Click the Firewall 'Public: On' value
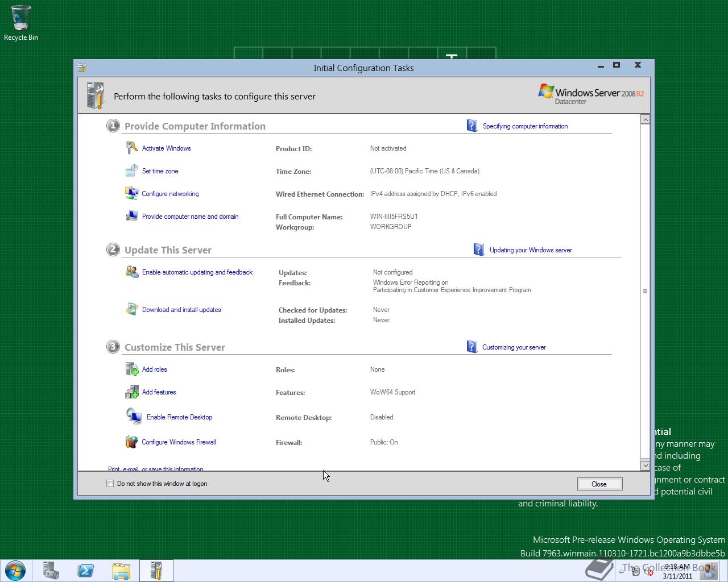728x582 pixels. (x=384, y=442)
